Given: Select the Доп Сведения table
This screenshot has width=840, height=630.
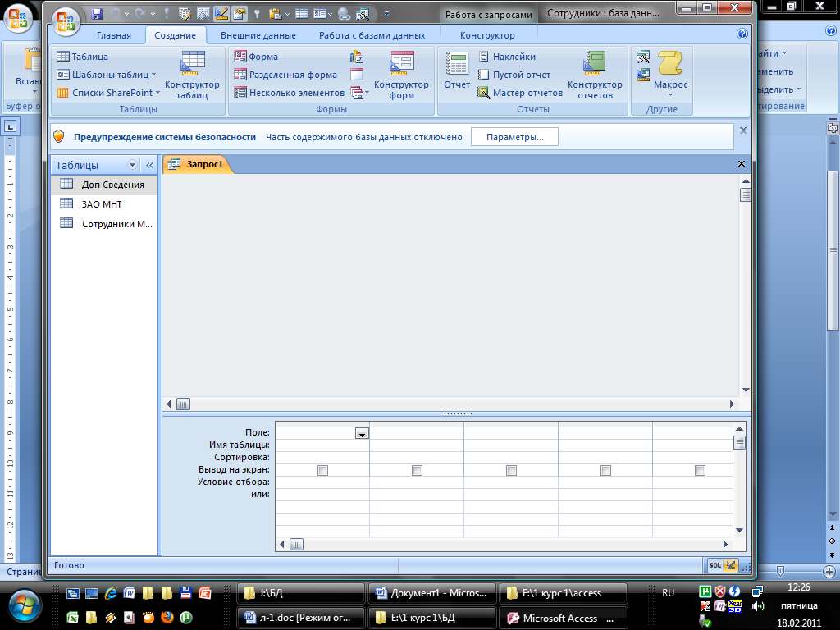Looking at the screenshot, I should point(104,185).
